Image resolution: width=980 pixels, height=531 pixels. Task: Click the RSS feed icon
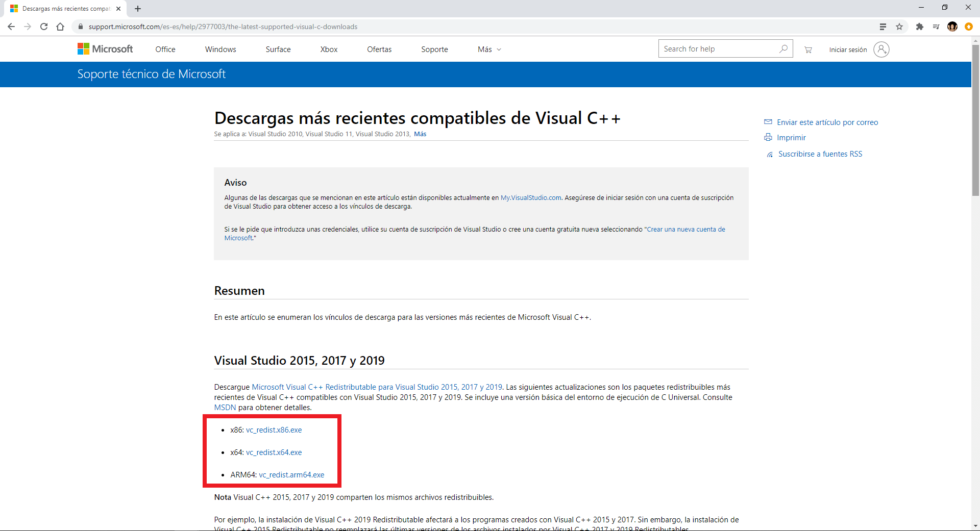tap(770, 155)
